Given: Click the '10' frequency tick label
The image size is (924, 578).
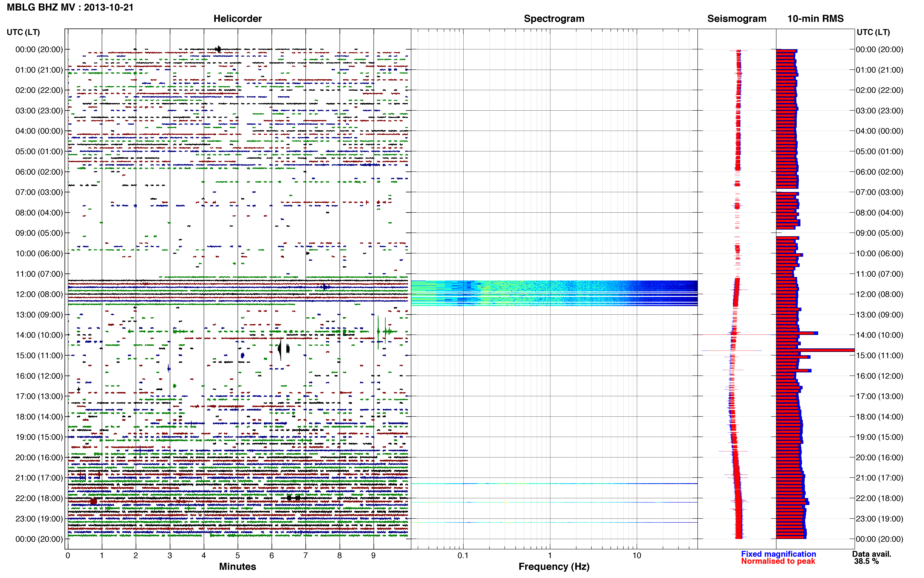Looking at the screenshot, I should coord(636,555).
